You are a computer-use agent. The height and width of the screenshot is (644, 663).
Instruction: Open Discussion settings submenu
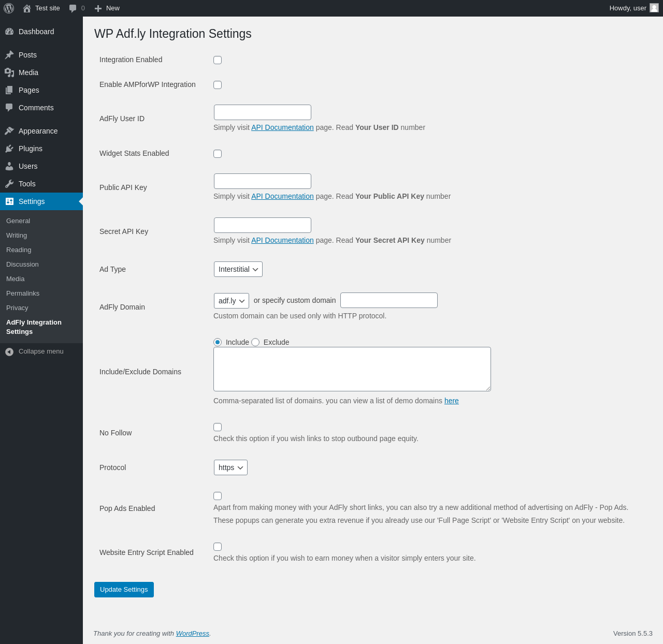point(22,265)
